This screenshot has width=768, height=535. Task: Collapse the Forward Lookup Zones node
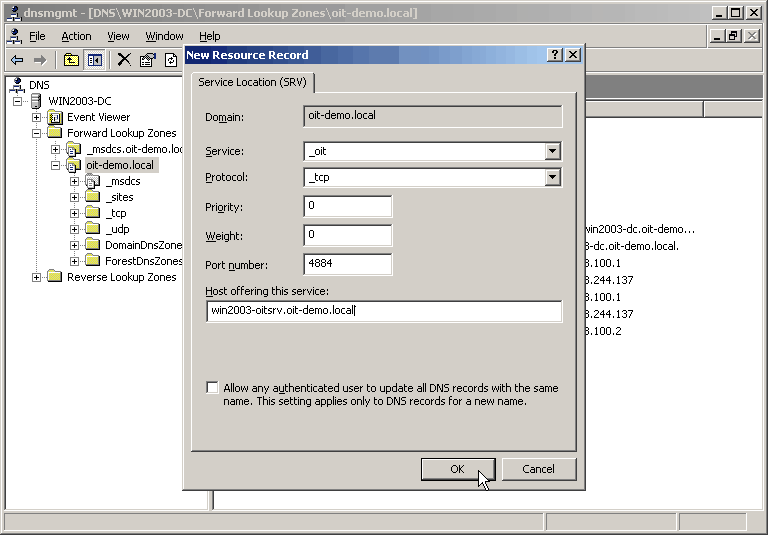click(37, 133)
